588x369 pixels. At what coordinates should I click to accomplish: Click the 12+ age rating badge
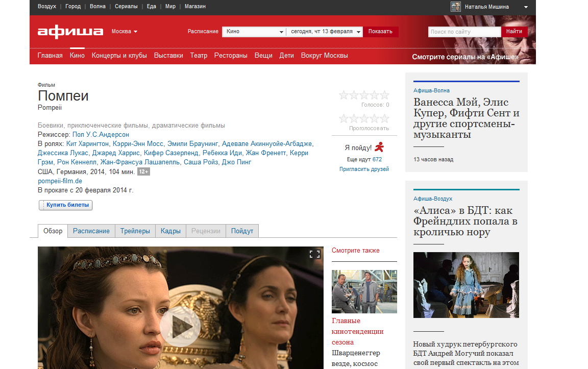click(x=143, y=172)
